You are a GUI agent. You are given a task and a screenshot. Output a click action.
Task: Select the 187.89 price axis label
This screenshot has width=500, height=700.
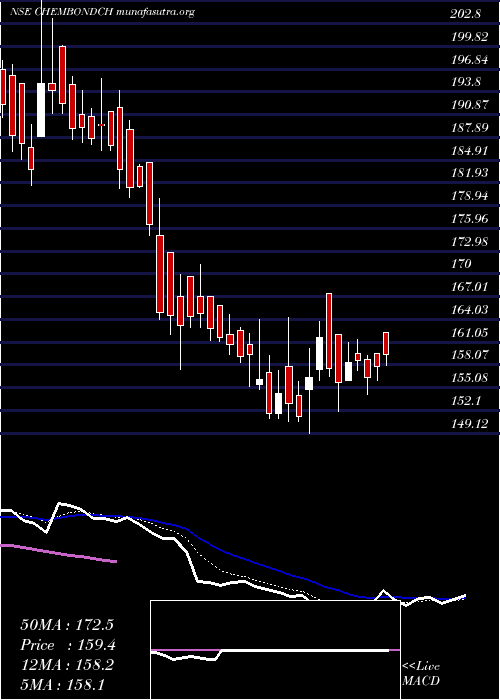[x=469, y=128]
